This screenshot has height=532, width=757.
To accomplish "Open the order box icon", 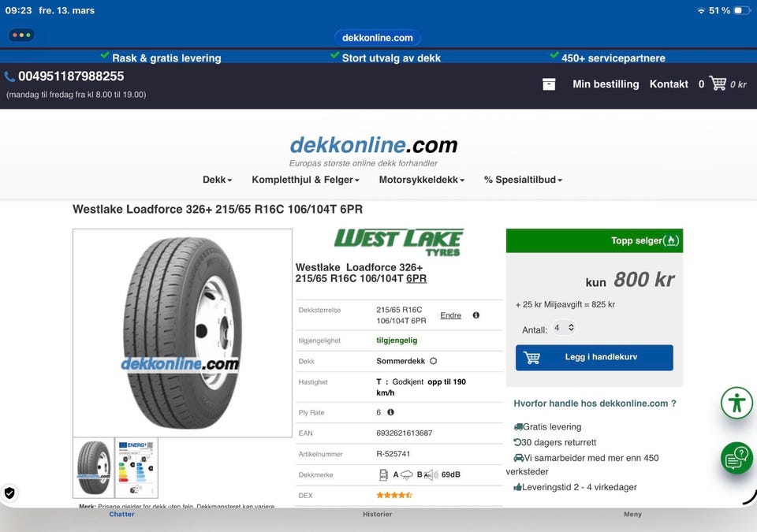I will coord(549,84).
